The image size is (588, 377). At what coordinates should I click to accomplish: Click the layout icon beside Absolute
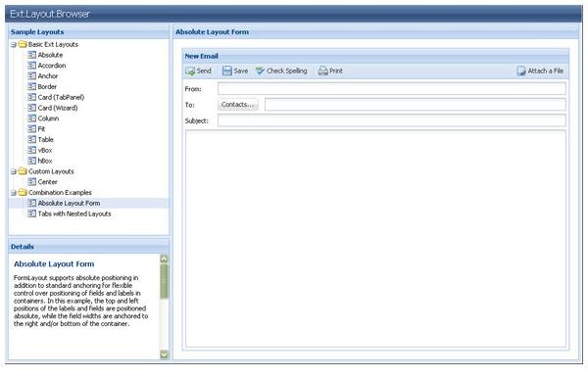point(32,55)
